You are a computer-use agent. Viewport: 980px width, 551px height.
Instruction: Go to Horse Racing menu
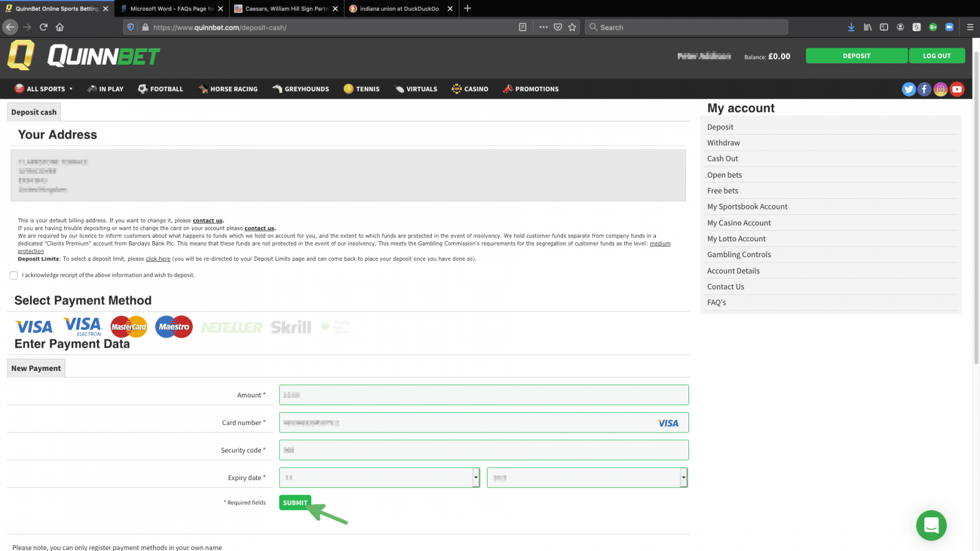(228, 89)
